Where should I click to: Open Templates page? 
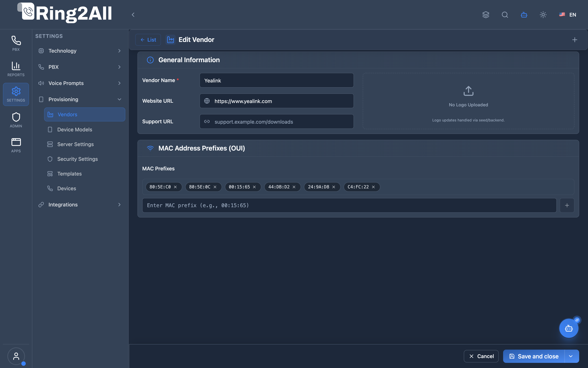85,174
